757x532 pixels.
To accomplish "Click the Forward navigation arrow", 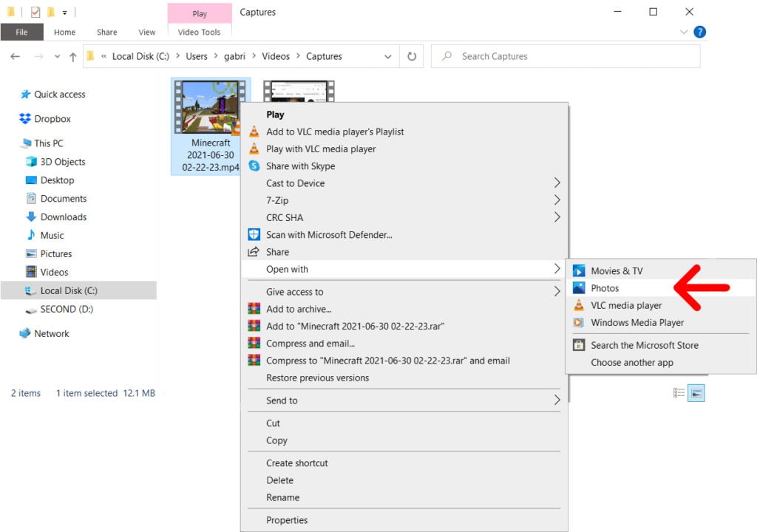I will 38,56.
